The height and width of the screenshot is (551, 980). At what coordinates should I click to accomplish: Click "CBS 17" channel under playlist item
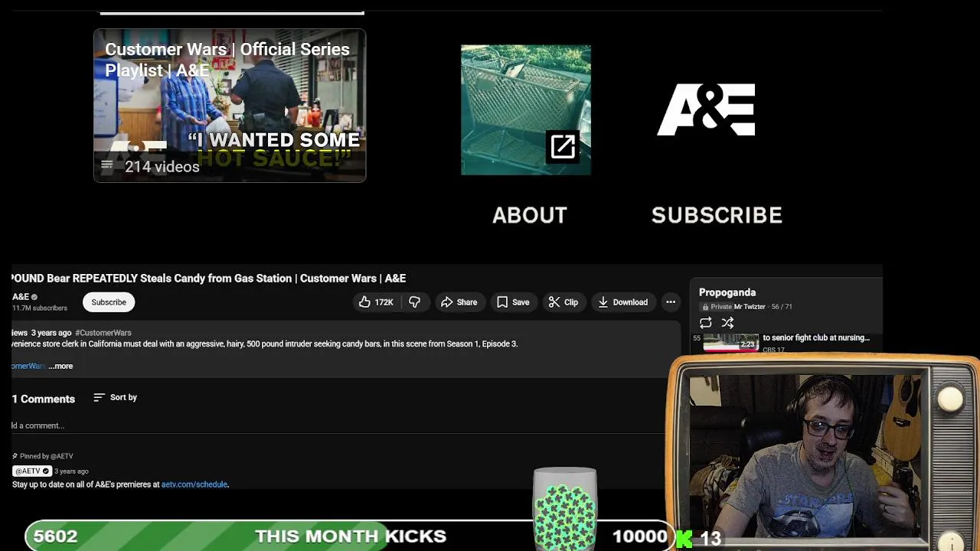[x=773, y=350]
